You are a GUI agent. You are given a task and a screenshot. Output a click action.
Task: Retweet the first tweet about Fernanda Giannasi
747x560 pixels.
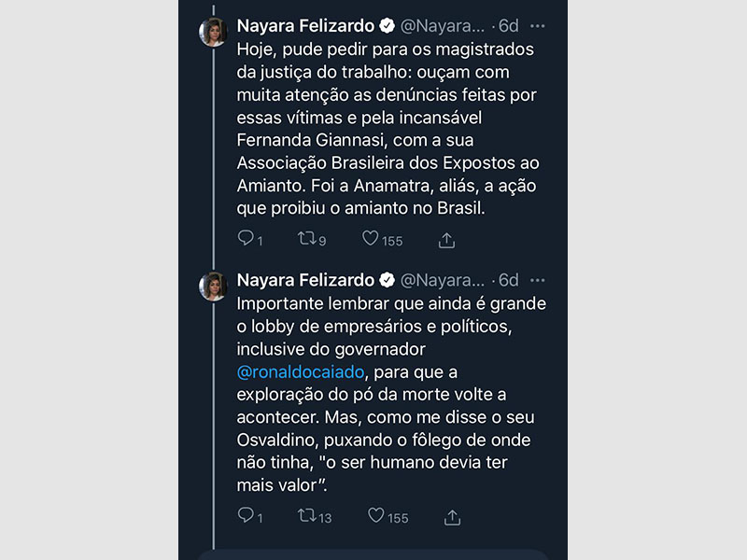pos(305,239)
